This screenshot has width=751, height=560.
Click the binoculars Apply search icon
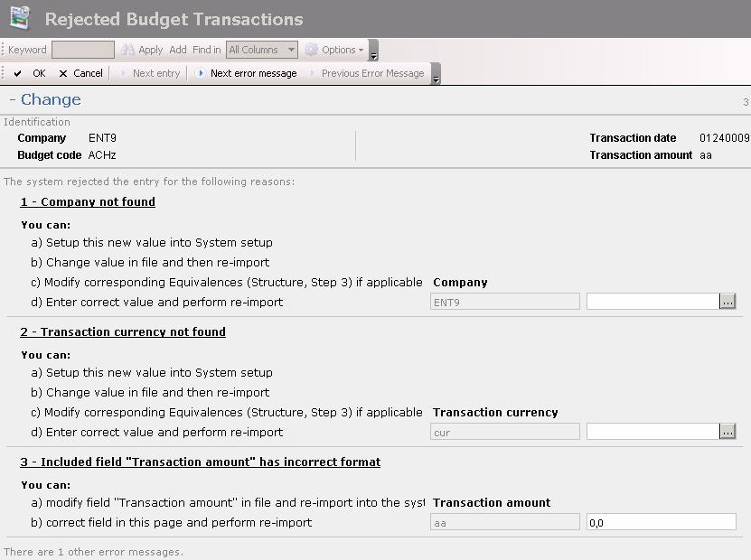pos(128,50)
